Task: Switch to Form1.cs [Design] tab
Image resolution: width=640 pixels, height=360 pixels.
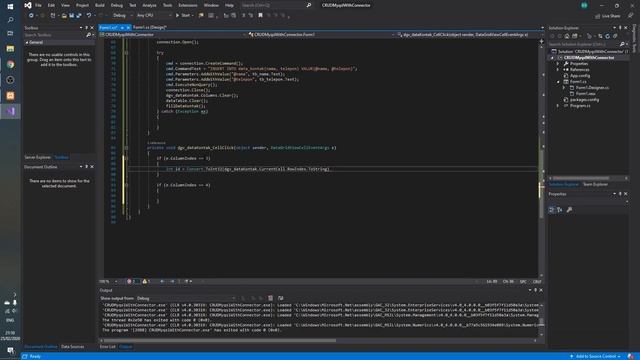Action: tap(149, 27)
